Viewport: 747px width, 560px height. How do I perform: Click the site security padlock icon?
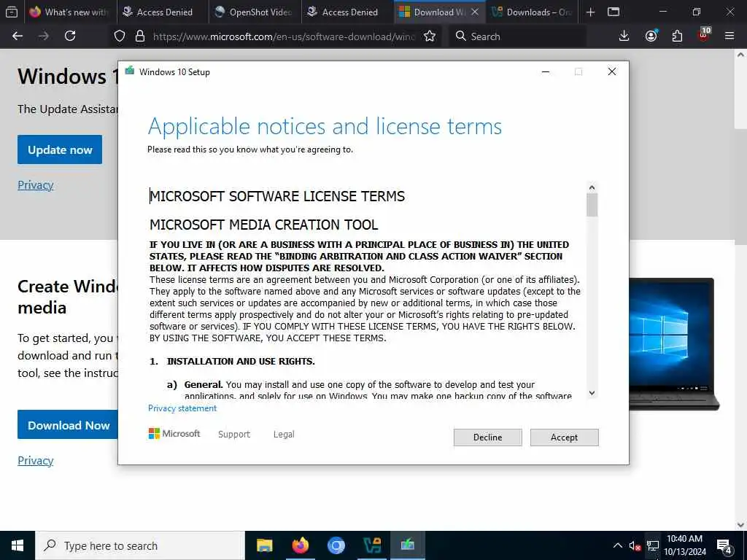(139, 36)
